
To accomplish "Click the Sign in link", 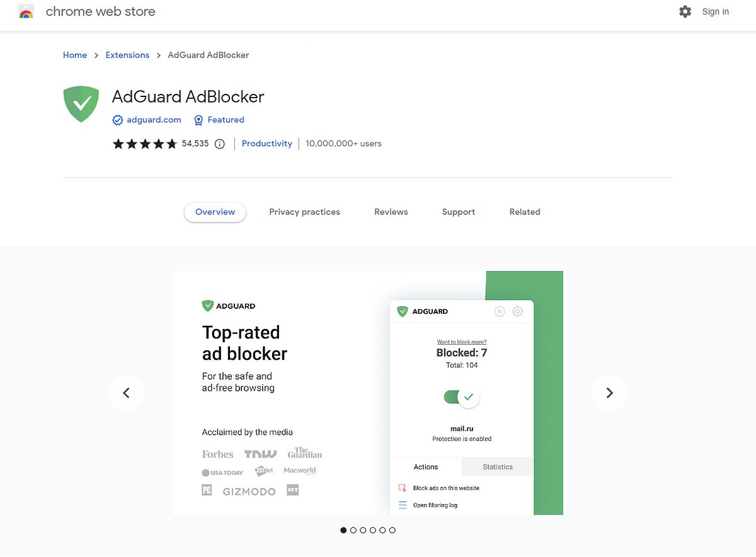I will coord(715,11).
